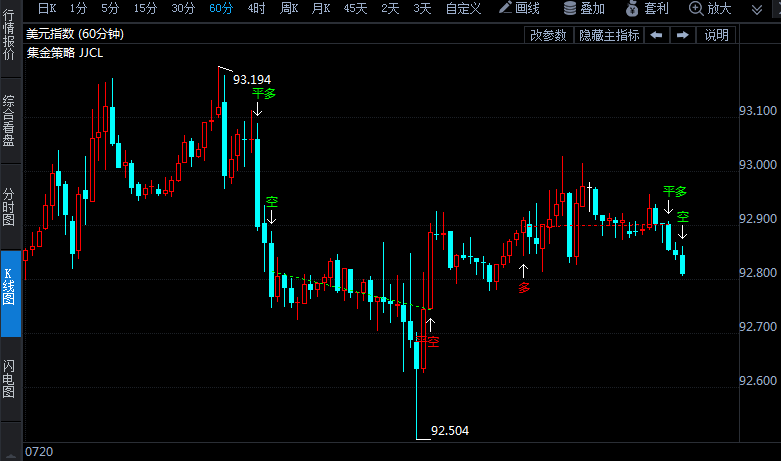Click the 93.100 price axis label

click(x=758, y=111)
